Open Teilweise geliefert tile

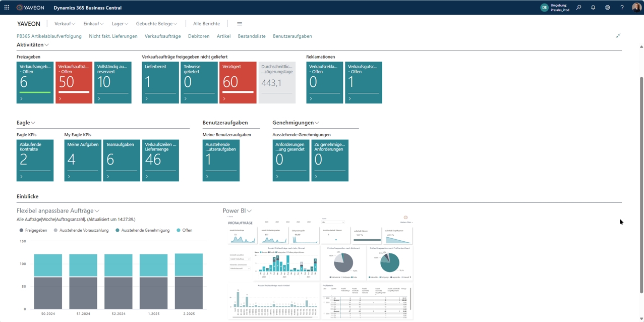click(199, 83)
